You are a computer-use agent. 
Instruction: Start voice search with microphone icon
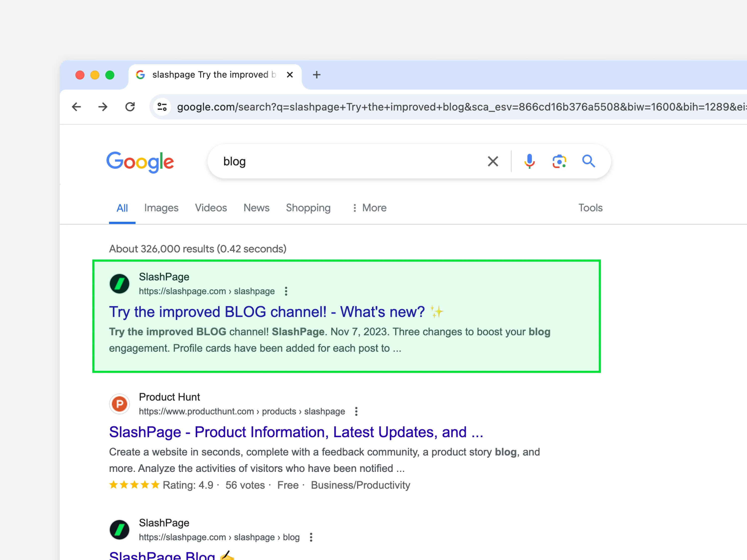tap(530, 161)
